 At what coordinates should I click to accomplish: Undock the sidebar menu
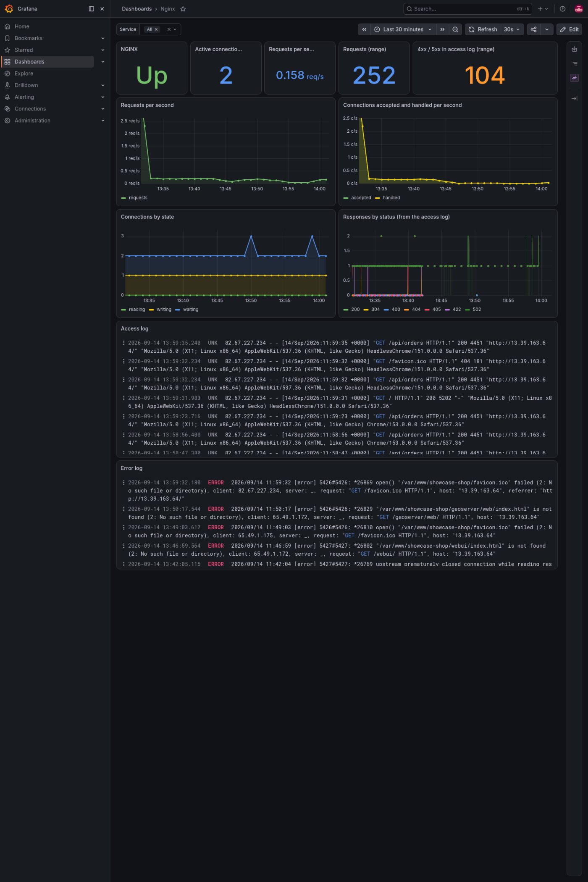pyautogui.click(x=92, y=9)
